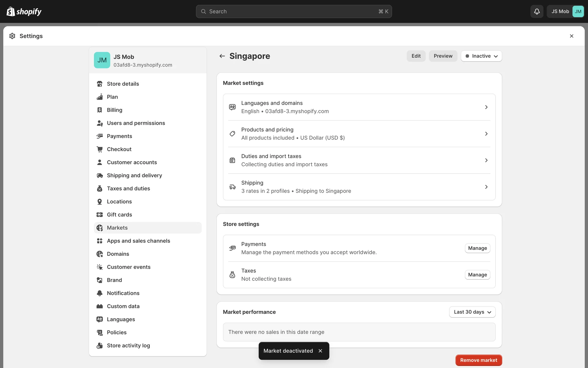Click the notifications bell icon
This screenshot has width=588, height=368.
click(537, 11)
